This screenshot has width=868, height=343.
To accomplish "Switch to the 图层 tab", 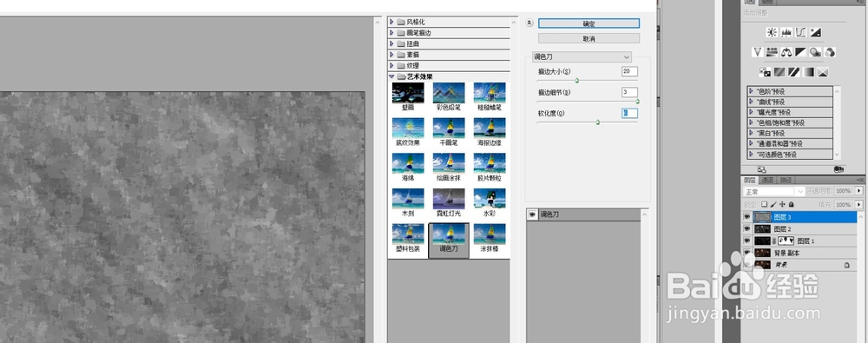I will point(750,180).
